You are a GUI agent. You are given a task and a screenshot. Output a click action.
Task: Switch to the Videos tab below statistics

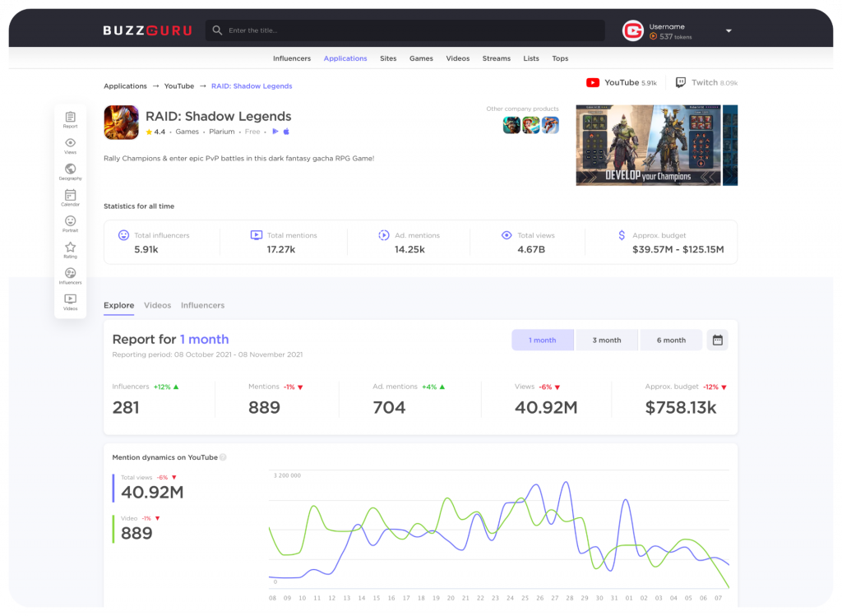tap(157, 306)
